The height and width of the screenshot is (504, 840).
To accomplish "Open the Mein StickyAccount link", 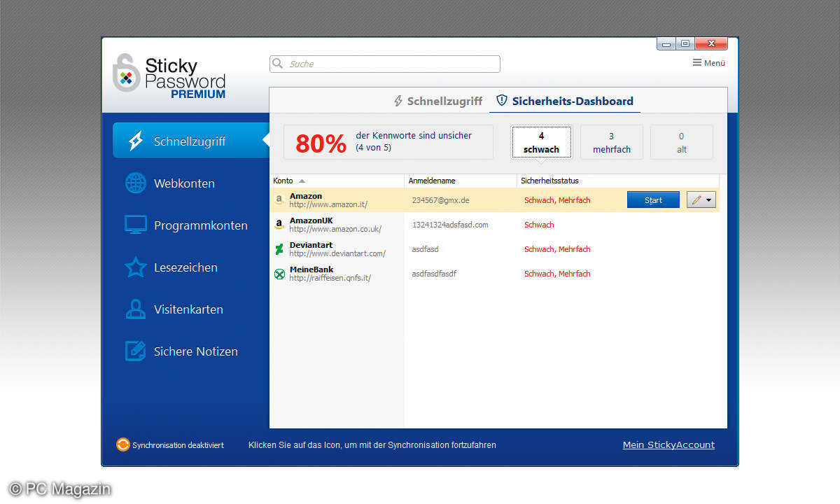I will [668, 444].
